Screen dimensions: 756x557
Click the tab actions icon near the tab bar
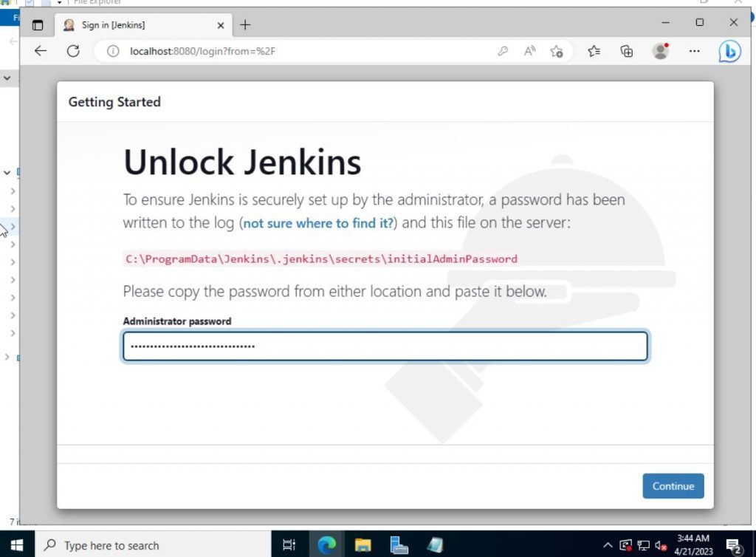click(38, 24)
